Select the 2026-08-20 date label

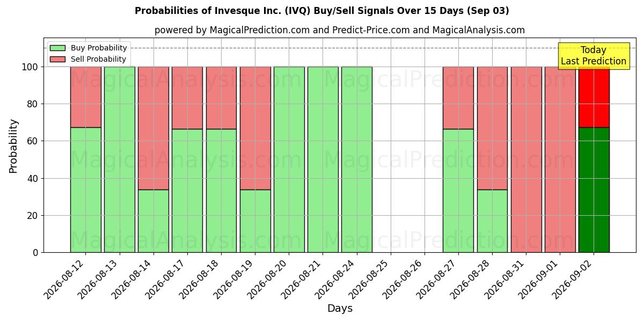pyautogui.click(x=268, y=279)
